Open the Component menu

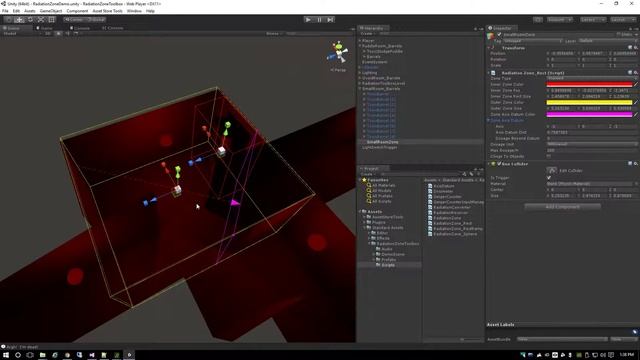tap(77, 11)
